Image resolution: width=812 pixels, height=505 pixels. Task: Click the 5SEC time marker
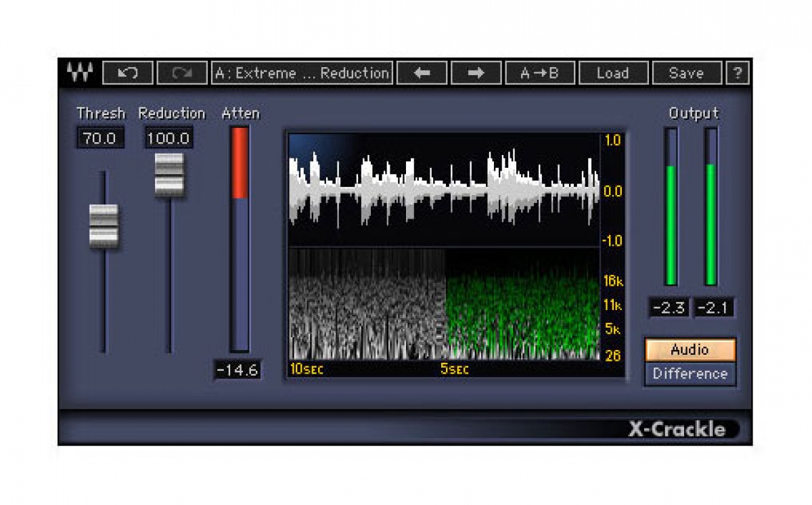point(455,370)
